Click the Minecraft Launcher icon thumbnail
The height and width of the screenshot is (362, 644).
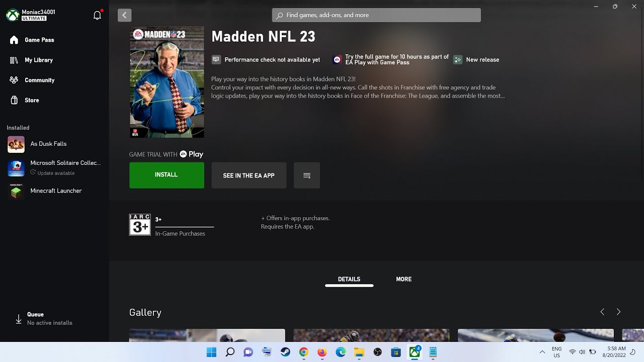16,191
